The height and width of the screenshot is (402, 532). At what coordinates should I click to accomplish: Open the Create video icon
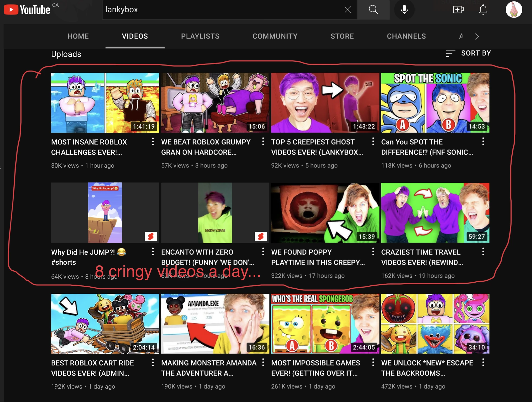pos(457,9)
